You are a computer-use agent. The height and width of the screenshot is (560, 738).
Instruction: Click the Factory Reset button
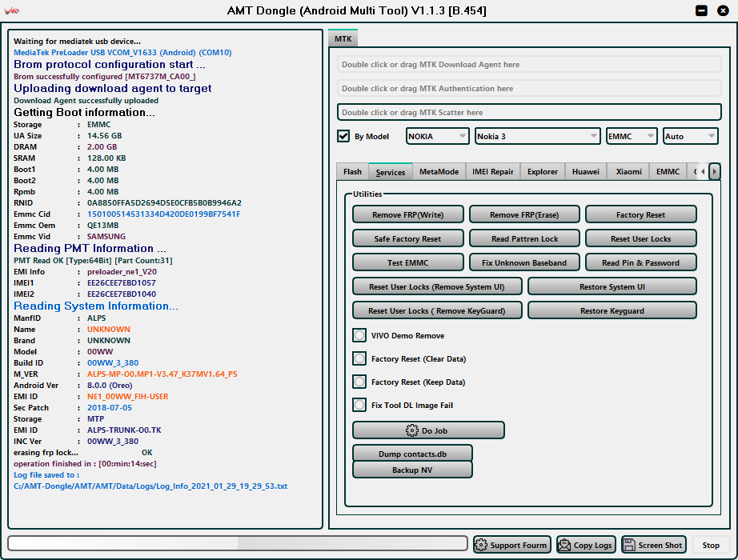click(640, 214)
